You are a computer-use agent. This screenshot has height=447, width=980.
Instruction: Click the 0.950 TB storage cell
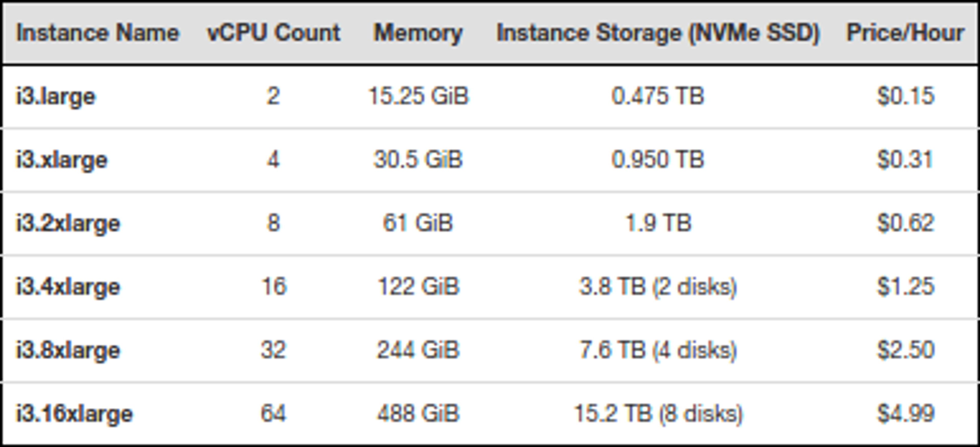(x=658, y=160)
